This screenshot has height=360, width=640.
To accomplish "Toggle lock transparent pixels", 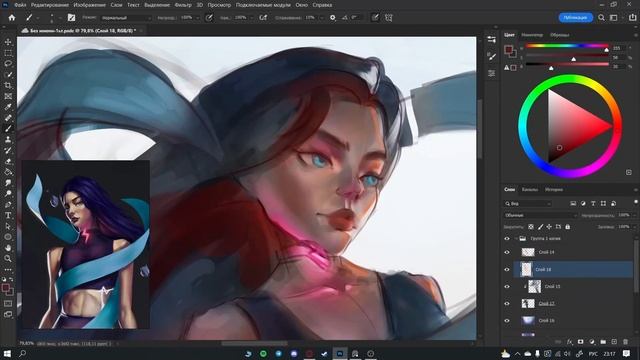I will 531,227.
